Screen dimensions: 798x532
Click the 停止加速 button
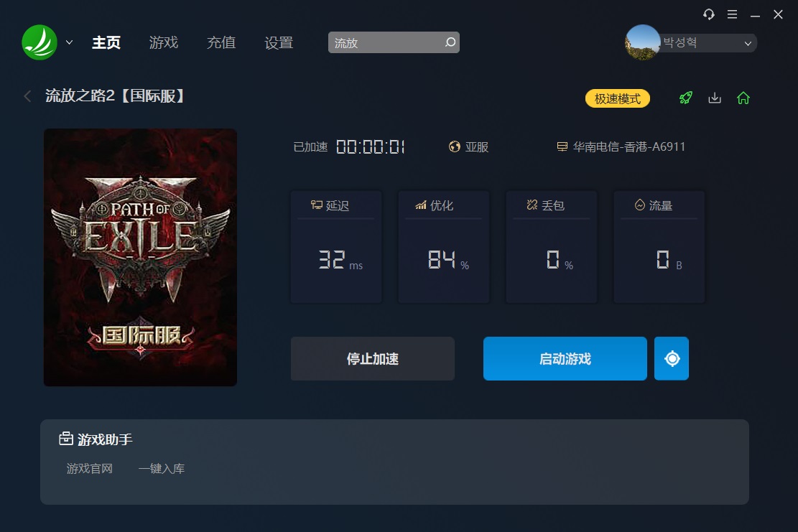373,358
